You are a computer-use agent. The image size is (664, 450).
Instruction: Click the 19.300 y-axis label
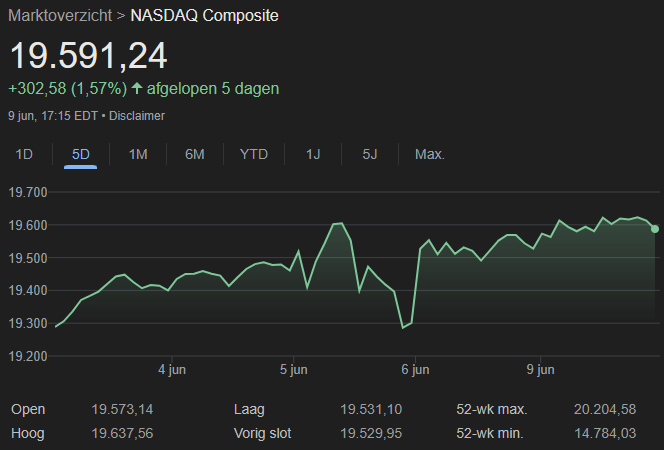pos(28,324)
